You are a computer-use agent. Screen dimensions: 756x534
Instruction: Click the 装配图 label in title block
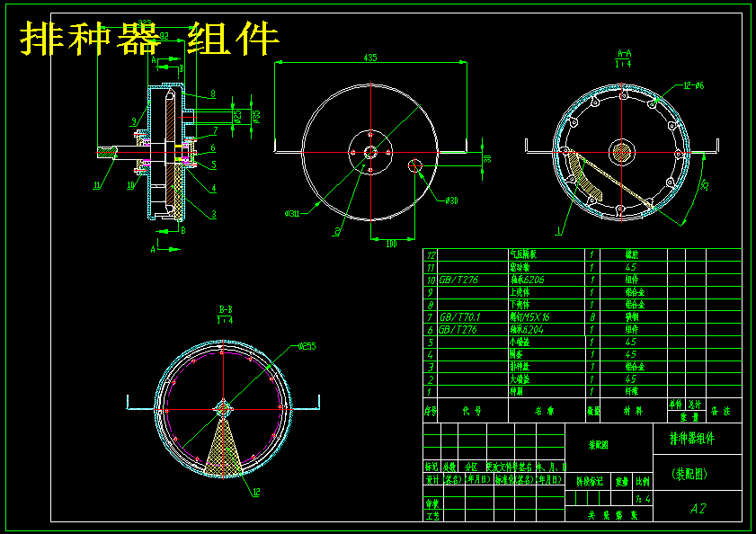click(x=599, y=443)
